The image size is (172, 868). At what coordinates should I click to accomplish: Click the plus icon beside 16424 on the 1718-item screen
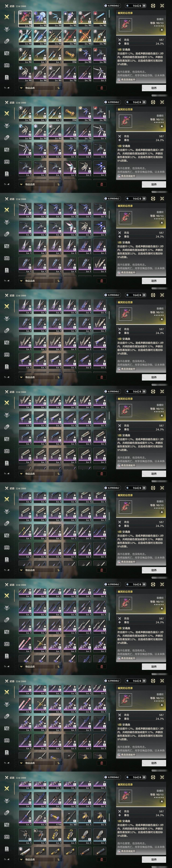click(144, 777)
